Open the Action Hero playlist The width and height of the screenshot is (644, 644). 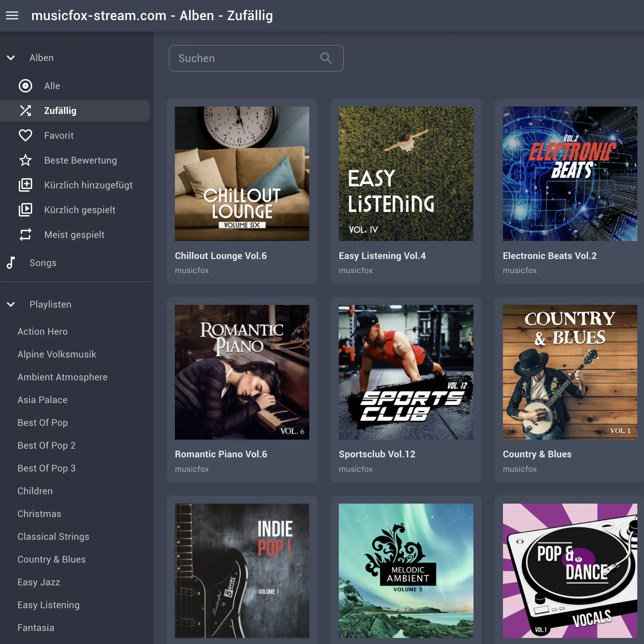click(43, 331)
